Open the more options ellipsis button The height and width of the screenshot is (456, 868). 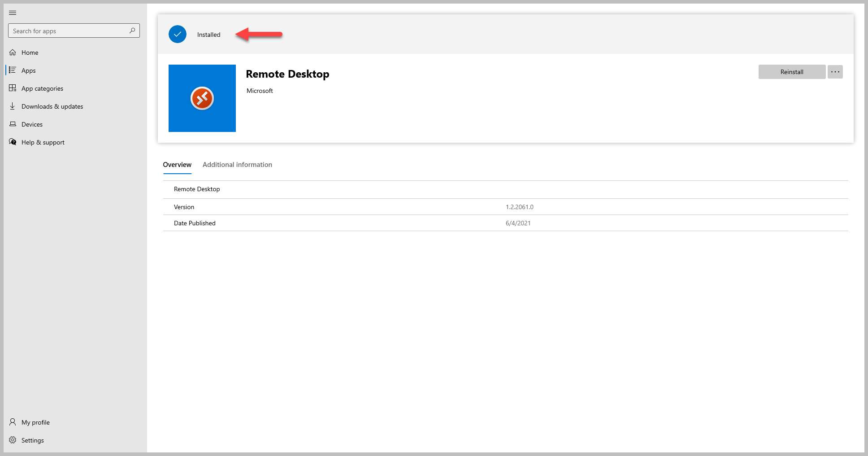(x=835, y=72)
